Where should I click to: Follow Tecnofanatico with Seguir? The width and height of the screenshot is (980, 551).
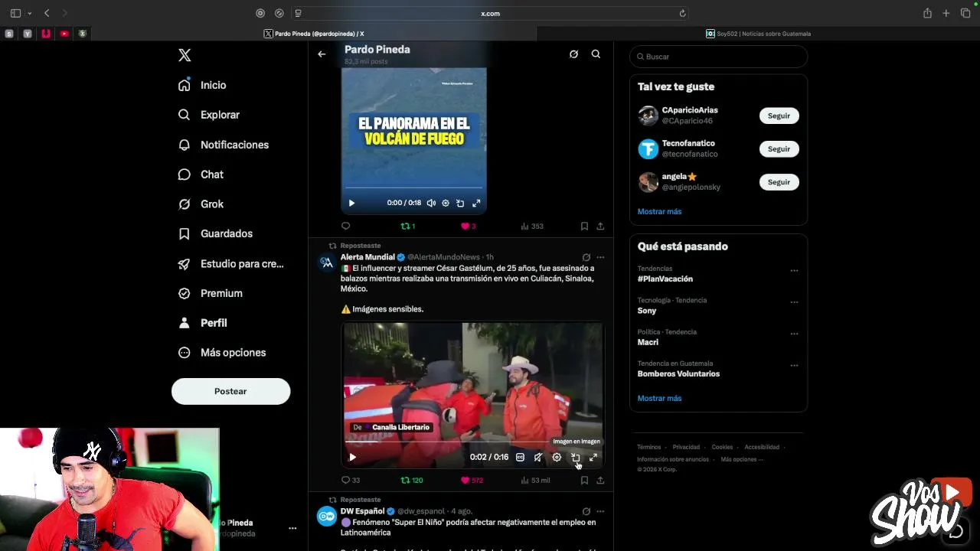pyautogui.click(x=779, y=148)
